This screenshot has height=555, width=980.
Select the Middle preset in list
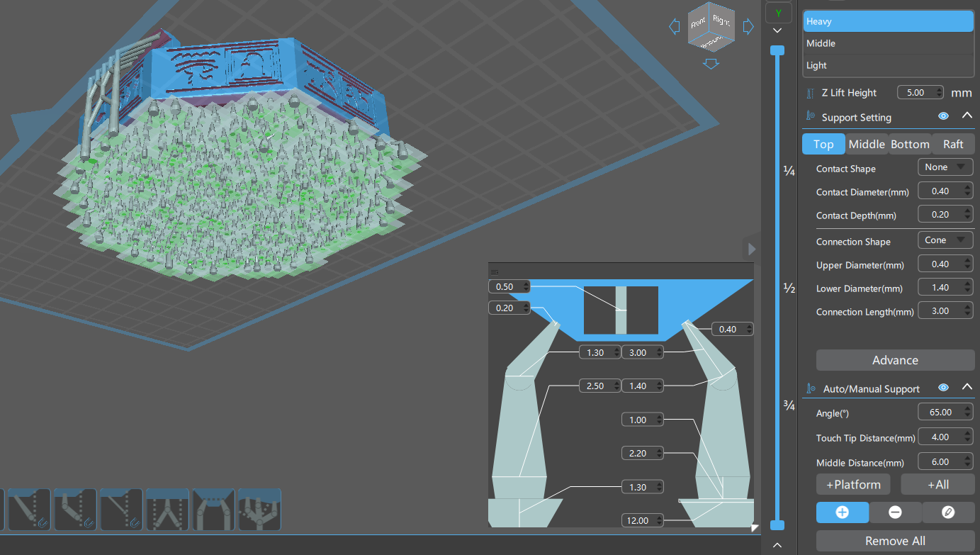click(x=888, y=43)
